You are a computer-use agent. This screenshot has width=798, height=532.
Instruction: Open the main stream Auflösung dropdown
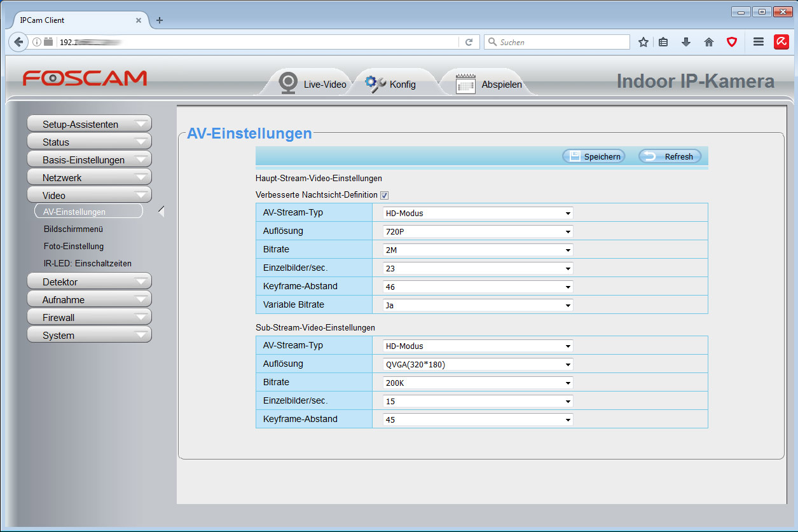[x=478, y=231]
